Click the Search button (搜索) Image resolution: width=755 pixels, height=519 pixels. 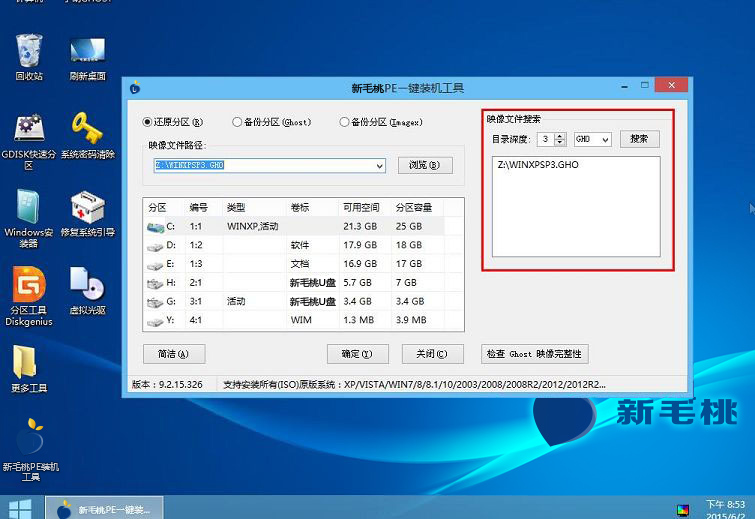click(639, 139)
